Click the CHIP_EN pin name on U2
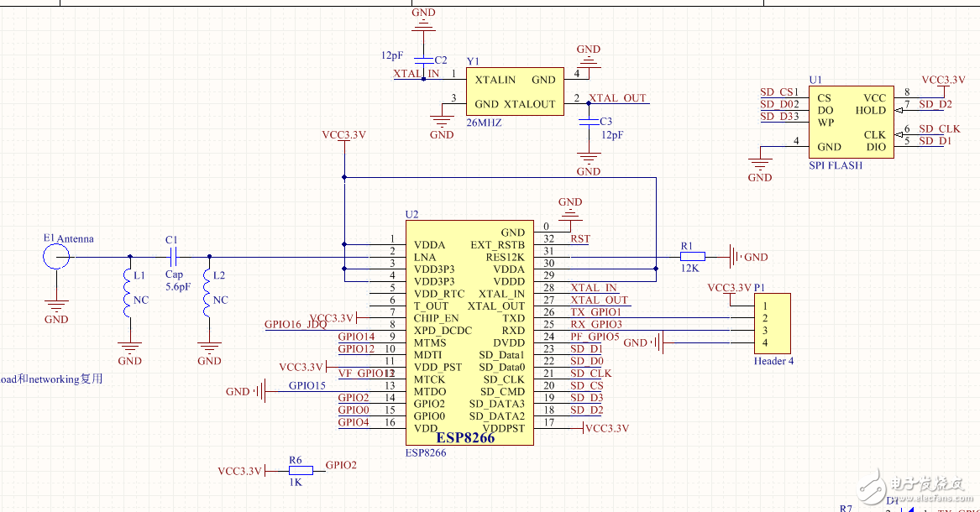 (436, 318)
